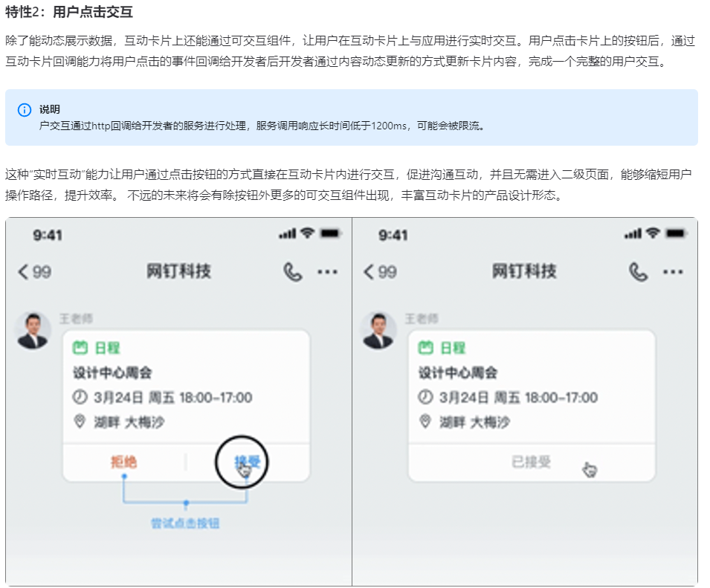Click signal strength icon in right phone status bar

(633, 233)
